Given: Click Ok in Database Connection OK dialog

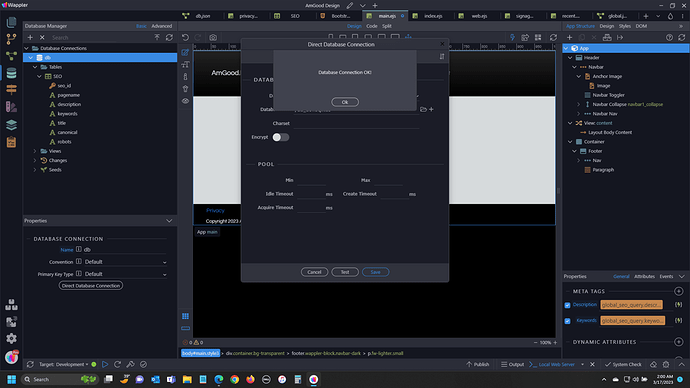Looking at the screenshot, I should pyautogui.click(x=345, y=102).
